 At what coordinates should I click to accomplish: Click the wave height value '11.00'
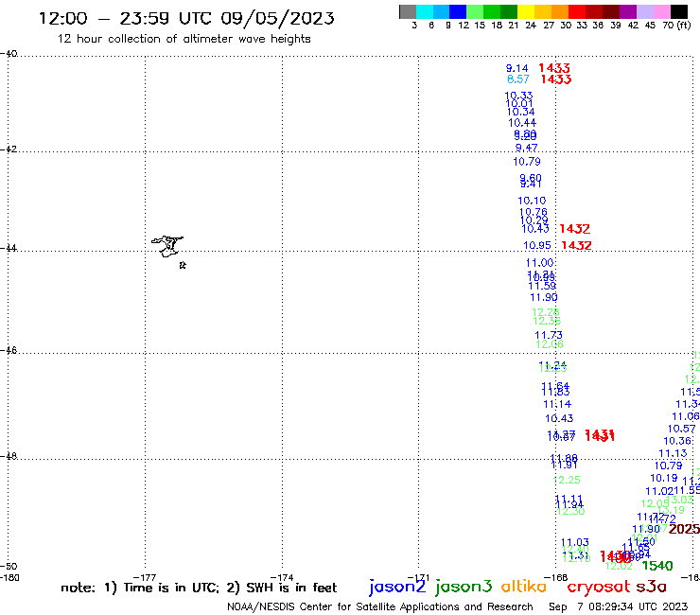(540, 263)
